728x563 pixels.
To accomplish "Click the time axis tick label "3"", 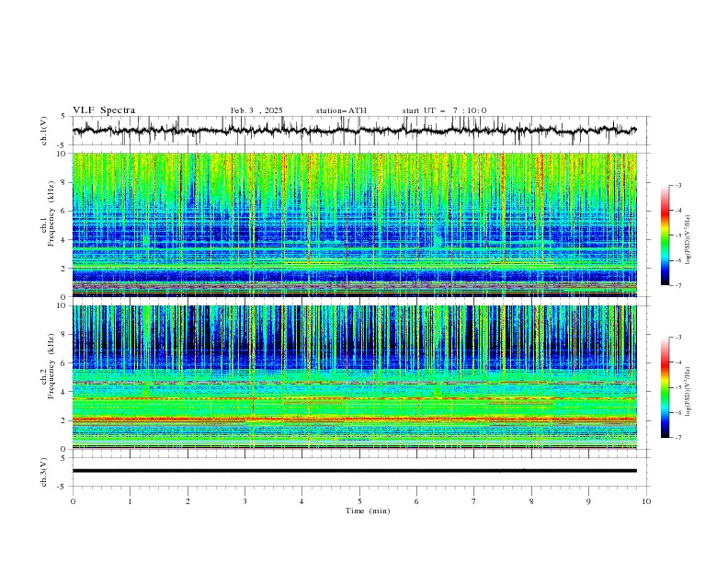I will click(x=245, y=501).
